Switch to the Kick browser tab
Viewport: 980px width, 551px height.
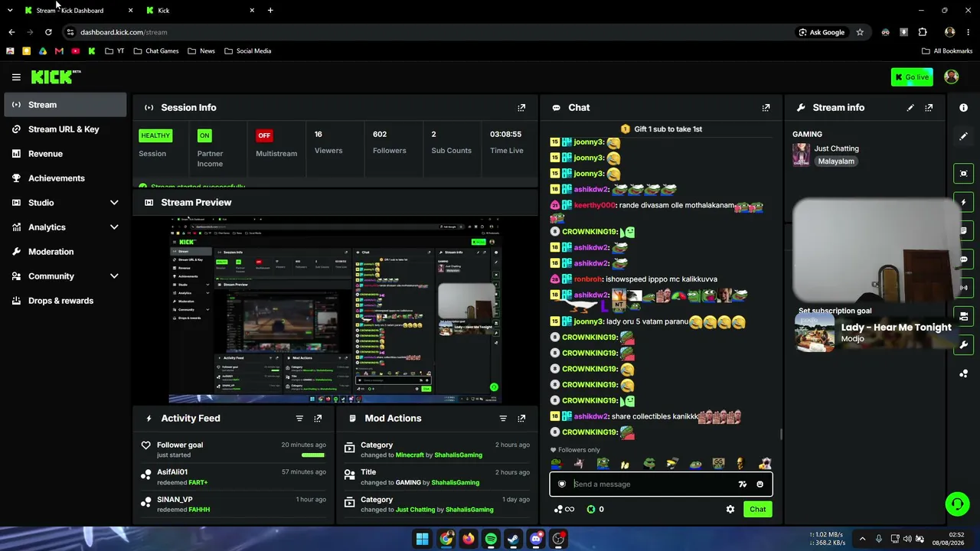(x=199, y=11)
